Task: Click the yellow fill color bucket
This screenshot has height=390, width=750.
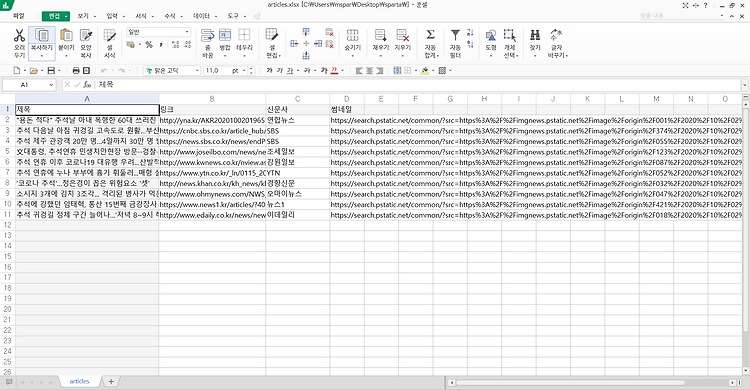Action: (x=425, y=70)
